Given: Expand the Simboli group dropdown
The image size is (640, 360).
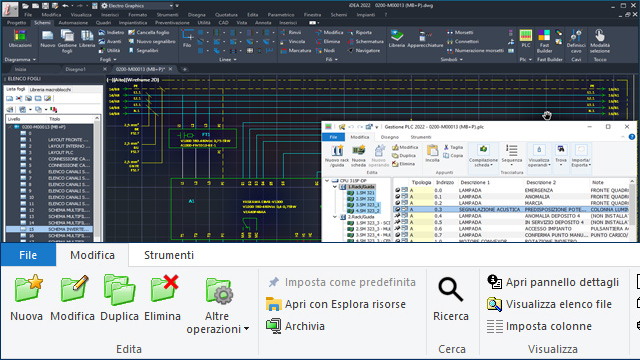Looking at the screenshot, I should (451, 60).
